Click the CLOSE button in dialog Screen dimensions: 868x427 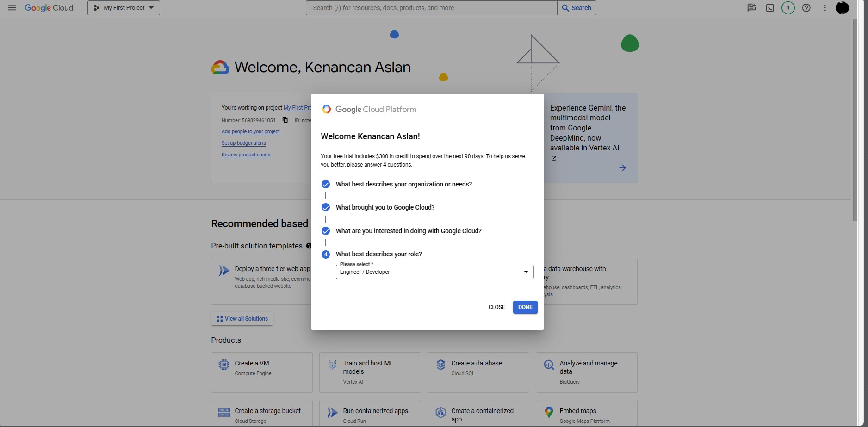pos(496,307)
